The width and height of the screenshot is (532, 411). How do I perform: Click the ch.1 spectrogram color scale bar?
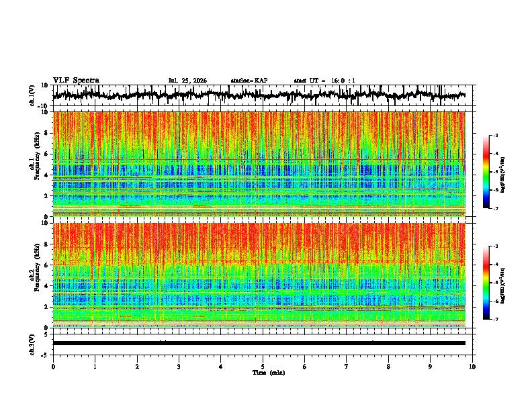click(x=486, y=172)
